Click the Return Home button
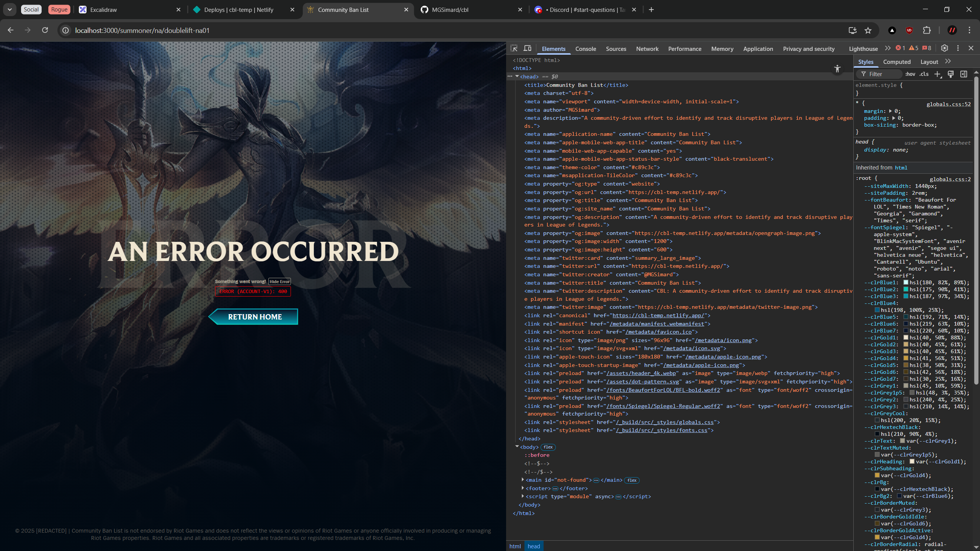Image resolution: width=980 pixels, height=551 pixels. (x=253, y=317)
